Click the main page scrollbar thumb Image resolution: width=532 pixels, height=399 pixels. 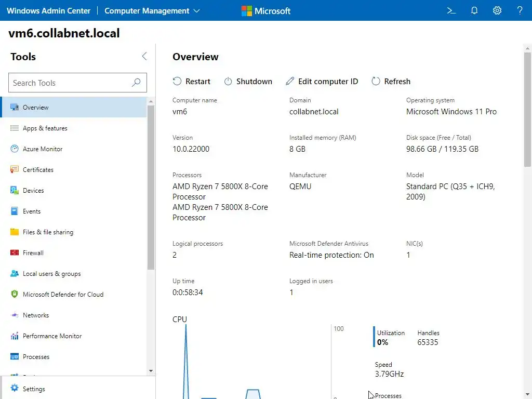coord(527,109)
